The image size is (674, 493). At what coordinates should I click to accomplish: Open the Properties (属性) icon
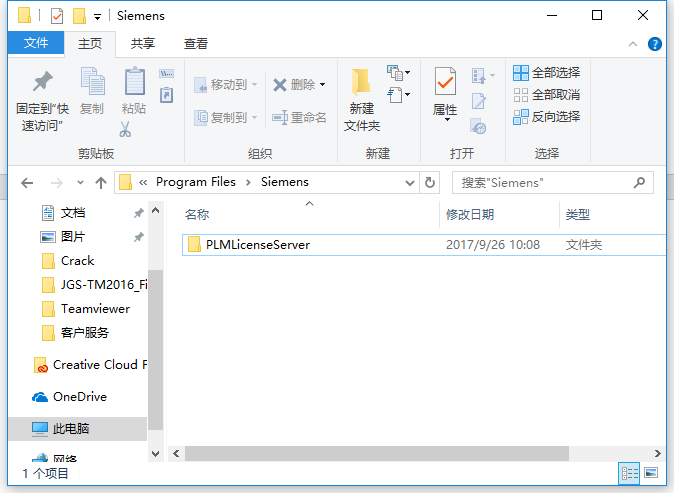445,81
